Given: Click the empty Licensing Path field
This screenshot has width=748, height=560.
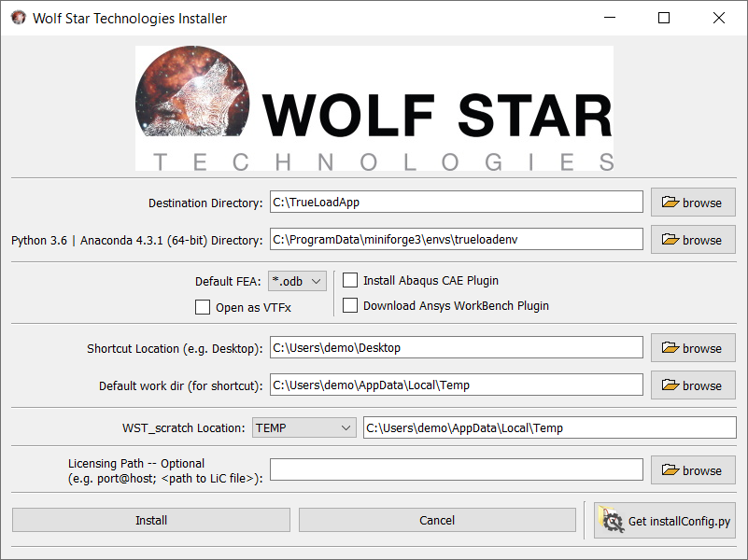Looking at the screenshot, I should click(x=457, y=469).
